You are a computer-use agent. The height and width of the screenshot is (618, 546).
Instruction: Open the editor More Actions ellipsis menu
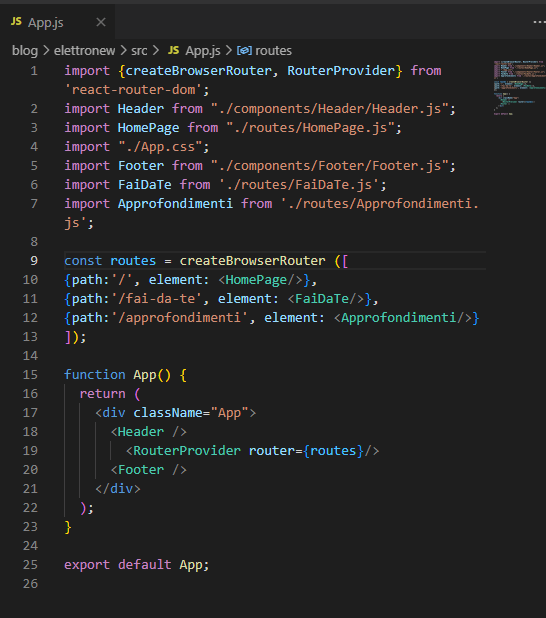coord(539,22)
